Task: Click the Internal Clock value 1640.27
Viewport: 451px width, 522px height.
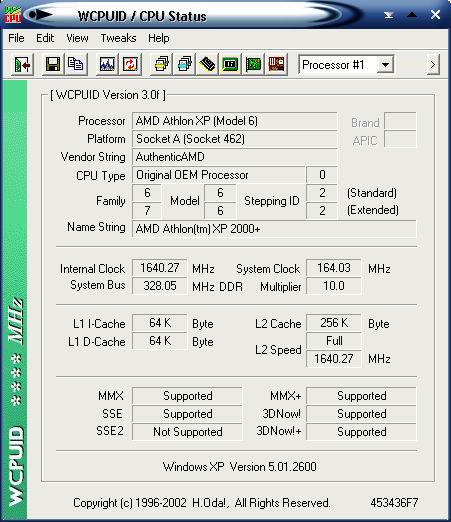Action: (159, 268)
